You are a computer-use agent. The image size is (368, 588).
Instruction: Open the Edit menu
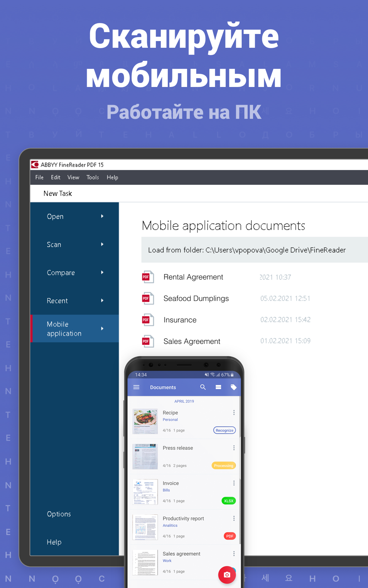(56, 177)
